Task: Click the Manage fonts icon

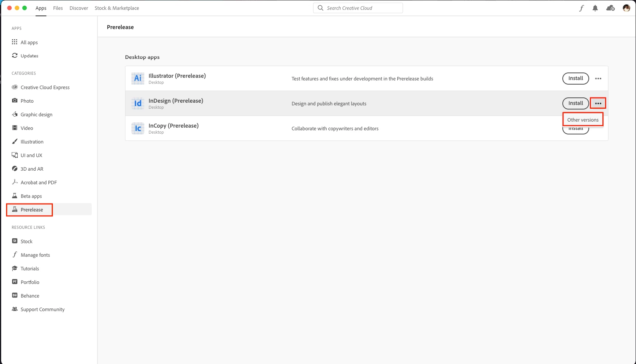Action: (15, 254)
